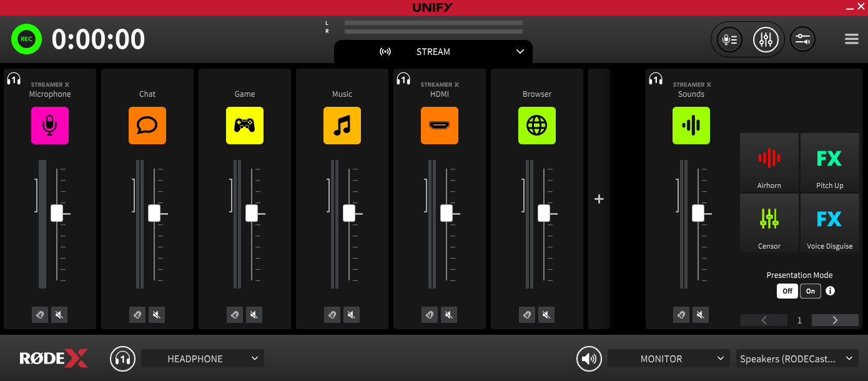Screen dimensions: 868x381
Task: Open the output volume routing settings
Action: point(802,39)
